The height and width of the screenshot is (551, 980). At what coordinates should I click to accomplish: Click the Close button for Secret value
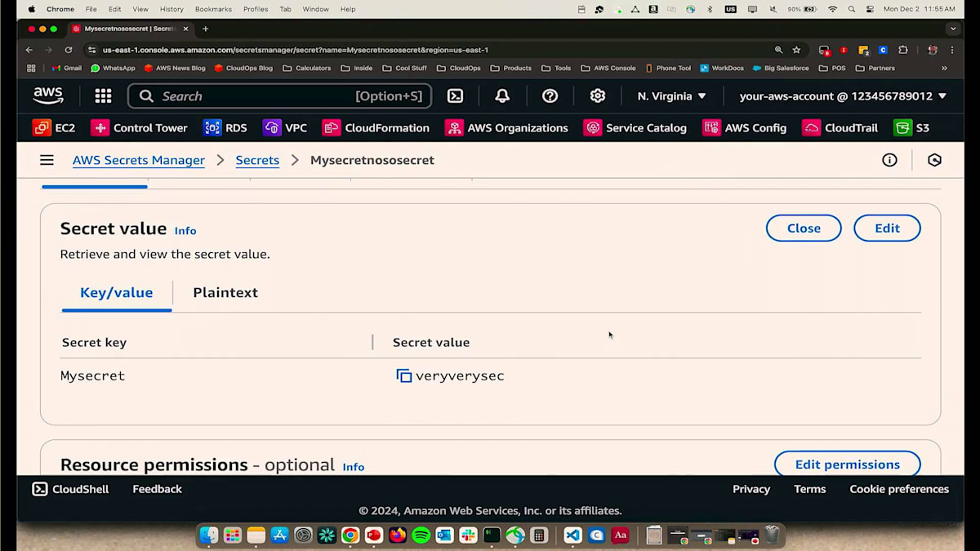coord(804,229)
